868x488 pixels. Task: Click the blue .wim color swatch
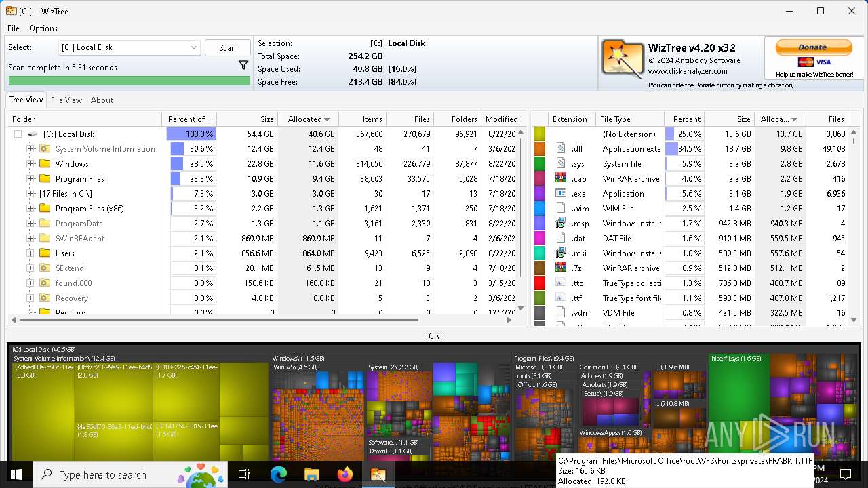pos(540,209)
